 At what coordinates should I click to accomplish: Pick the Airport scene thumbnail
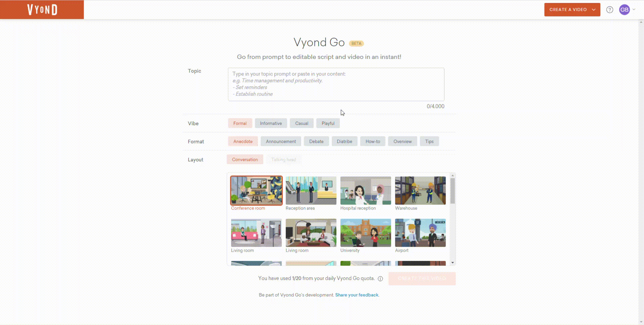pos(420,233)
